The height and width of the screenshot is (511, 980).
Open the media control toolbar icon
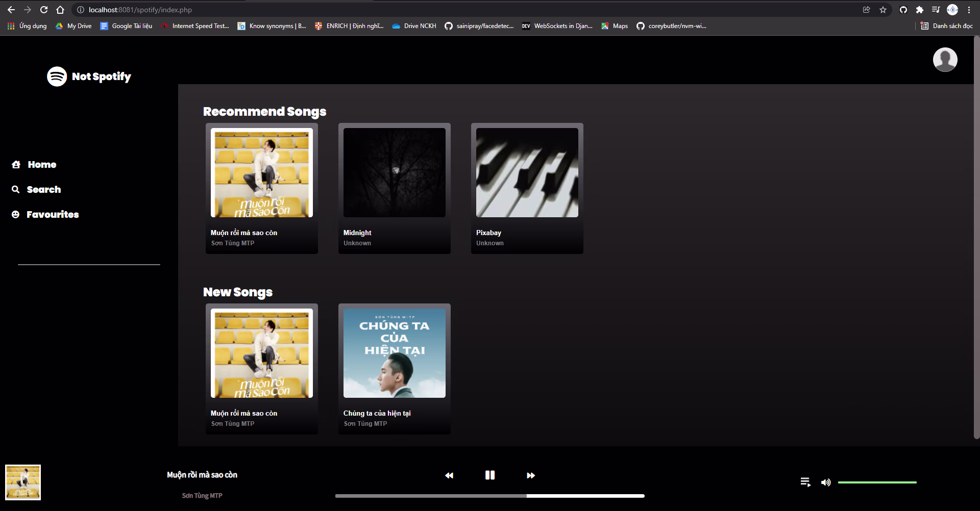coord(936,10)
